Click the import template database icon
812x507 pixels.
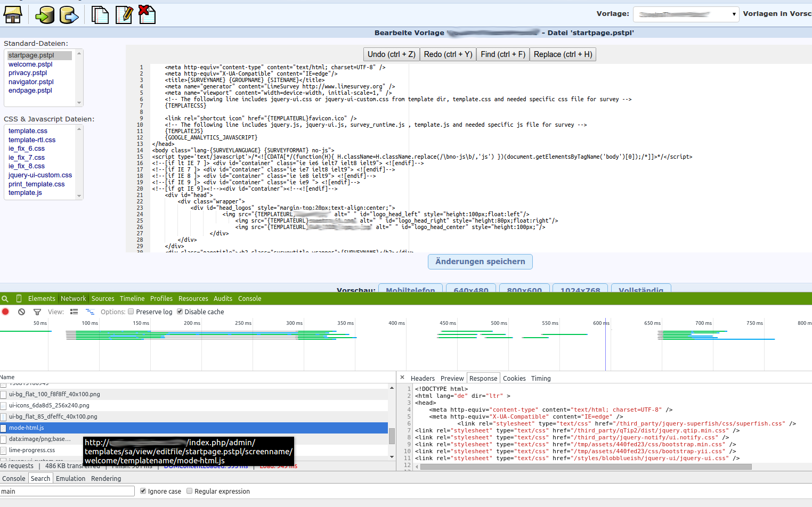45,14
